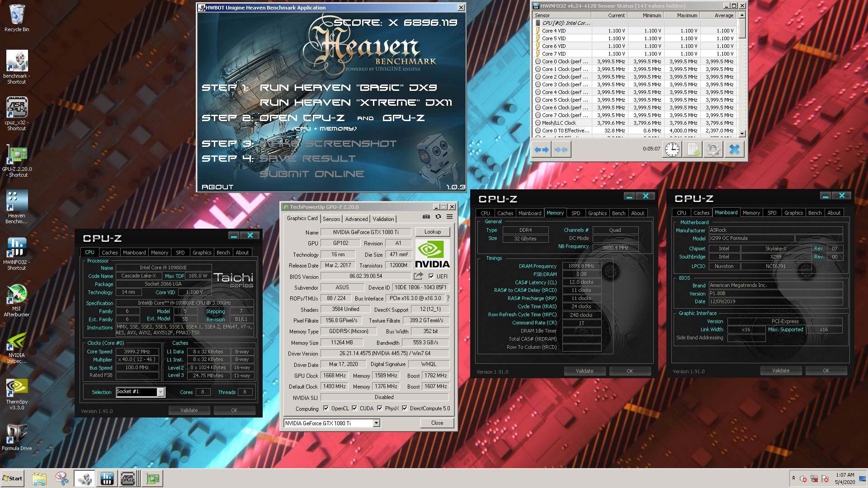The height and width of the screenshot is (488, 868).
Task: Open Bench tab in Taichi CPU-Z window
Action: click(223, 253)
